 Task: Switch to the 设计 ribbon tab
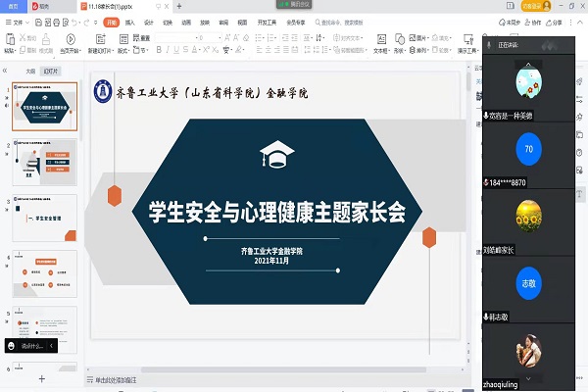(x=149, y=23)
